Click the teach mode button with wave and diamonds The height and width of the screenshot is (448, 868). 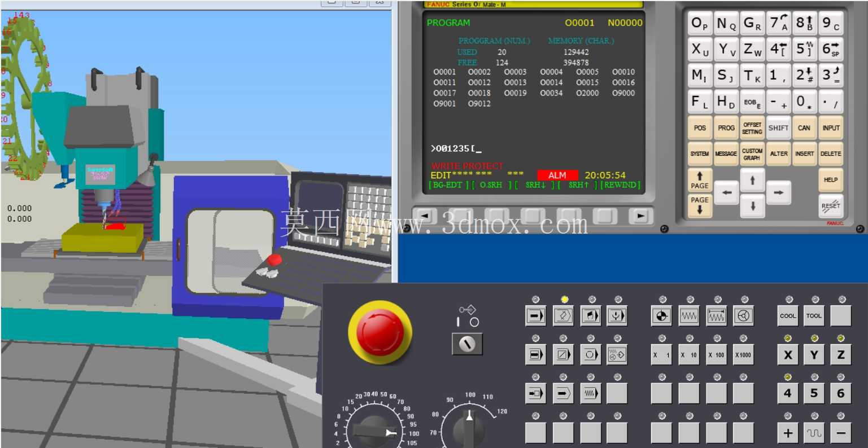[x=617, y=355]
